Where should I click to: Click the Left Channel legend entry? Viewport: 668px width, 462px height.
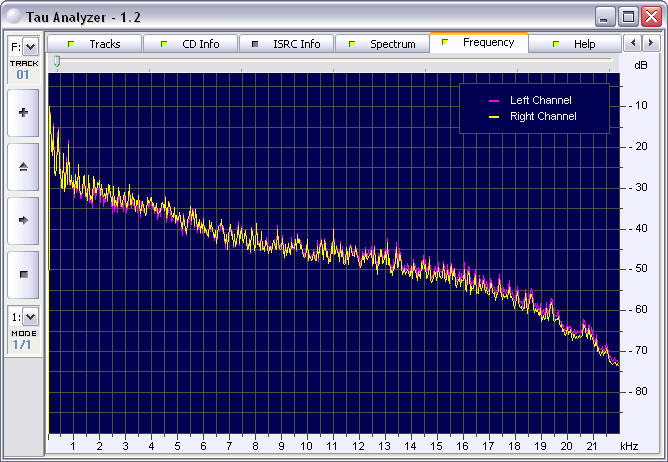pos(541,100)
